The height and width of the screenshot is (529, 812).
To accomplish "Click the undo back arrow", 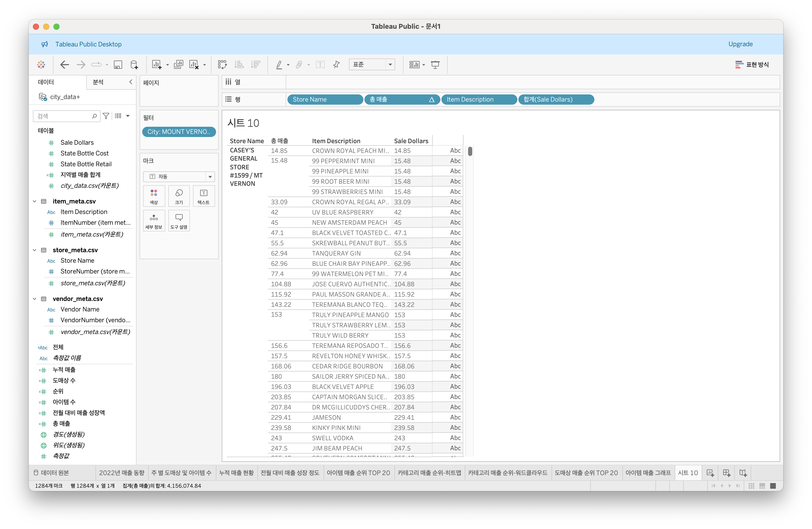I will tap(64, 65).
